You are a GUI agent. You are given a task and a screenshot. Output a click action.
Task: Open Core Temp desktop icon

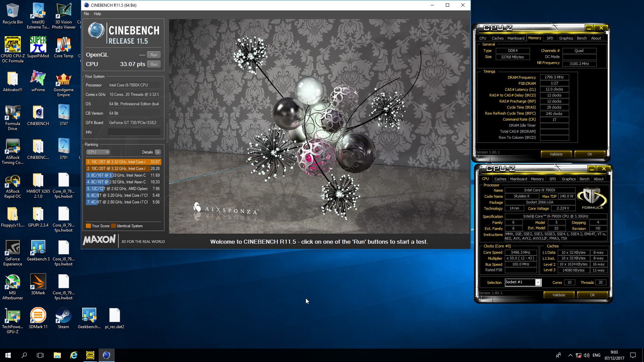64,48
